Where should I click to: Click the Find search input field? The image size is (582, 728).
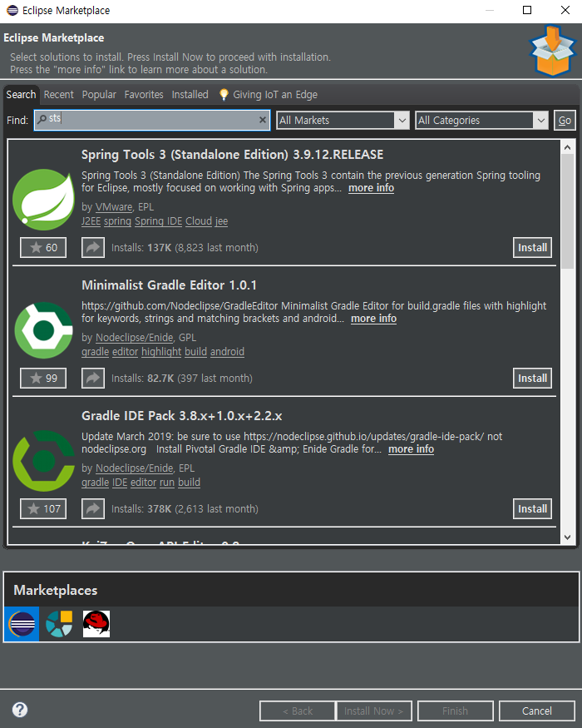(152, 121)
